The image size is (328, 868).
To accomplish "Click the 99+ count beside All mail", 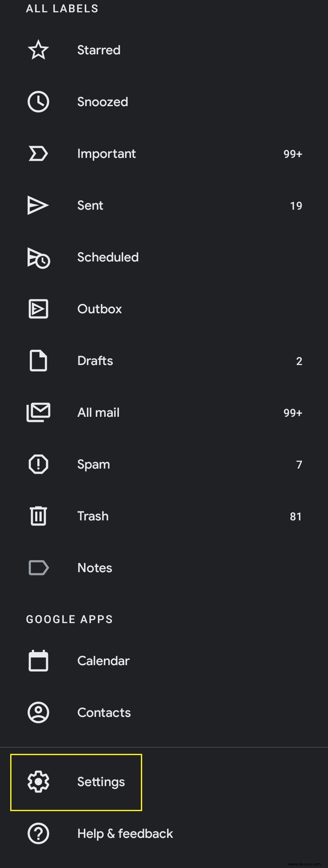I will tap(293, 413).
